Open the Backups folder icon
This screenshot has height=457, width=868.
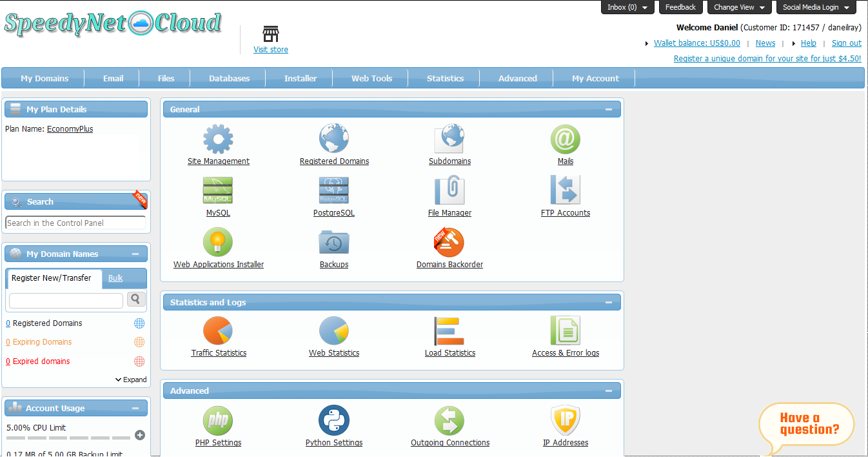(x=334, y=242)
